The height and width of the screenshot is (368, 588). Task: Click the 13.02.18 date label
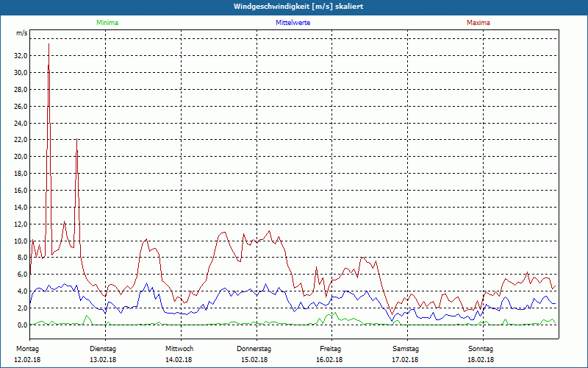pos(103,360)
